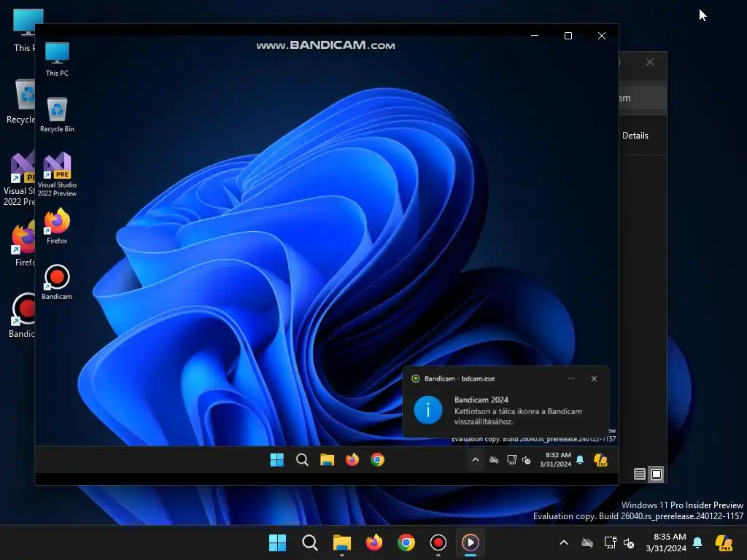
Task: Select partly hidden Recycle Bin icon behind player
Action: pyautogui.click(x=20, y=101)
